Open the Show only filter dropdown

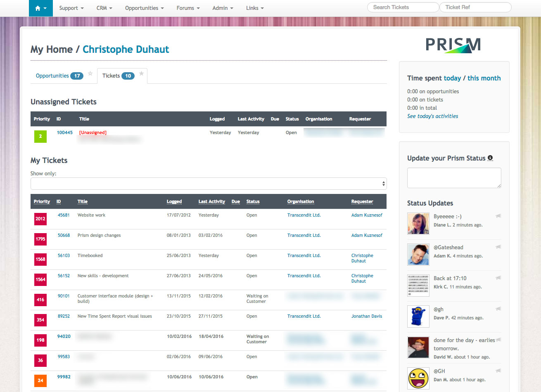pyautogui.click(x=209, y=184)
